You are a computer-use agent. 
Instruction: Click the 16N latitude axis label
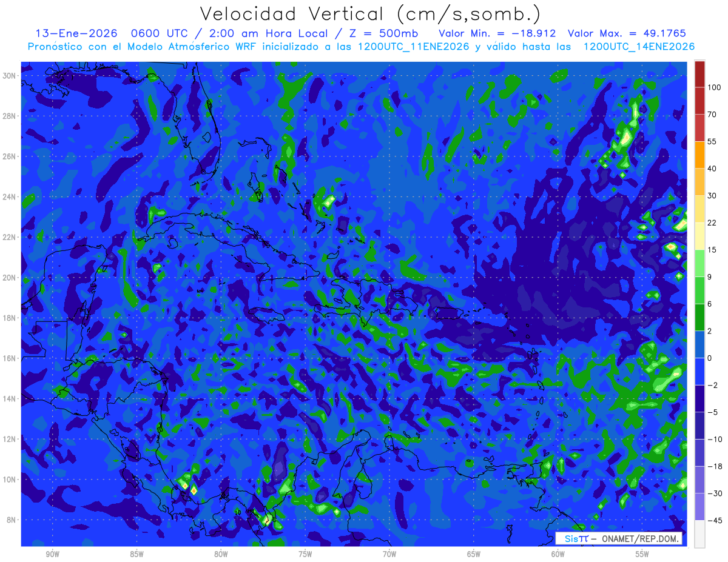[10, 358]
